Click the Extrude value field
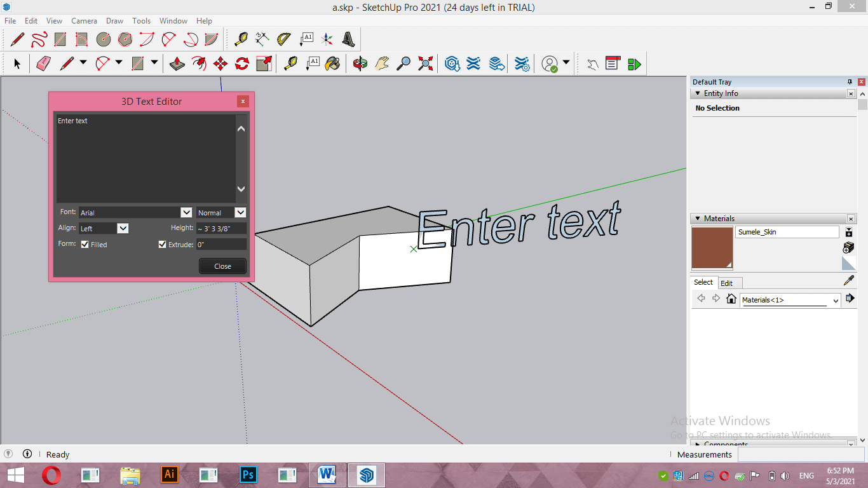Screen dimensions: 868x488 221,244
